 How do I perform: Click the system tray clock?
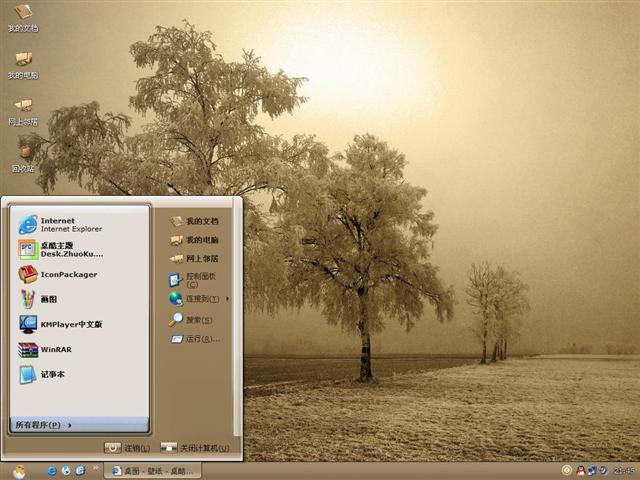(x=624, y=471)
